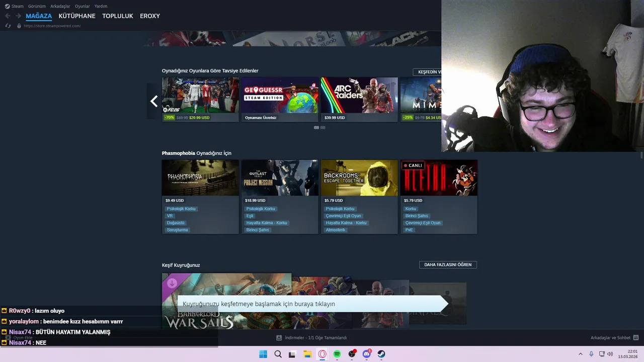
Task: Go forward with the right navigation arrow
Action: [18, 16]
